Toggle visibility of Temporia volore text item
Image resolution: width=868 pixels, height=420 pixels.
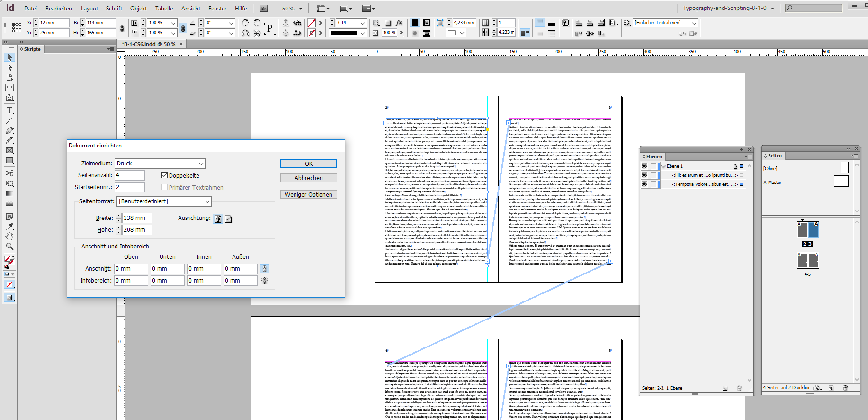[644, 184]
